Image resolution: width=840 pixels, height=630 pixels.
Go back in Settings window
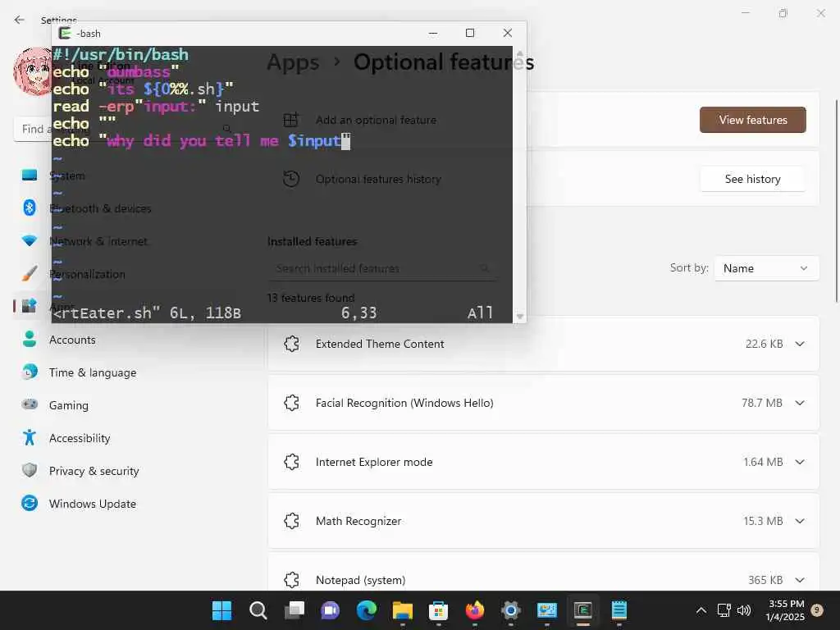[20, 20]
